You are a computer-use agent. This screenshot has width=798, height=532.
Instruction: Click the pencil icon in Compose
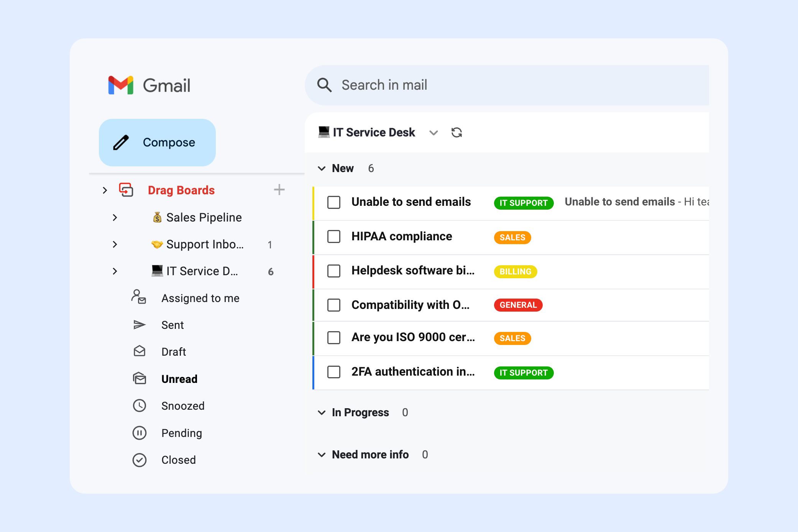click(121, 143)
